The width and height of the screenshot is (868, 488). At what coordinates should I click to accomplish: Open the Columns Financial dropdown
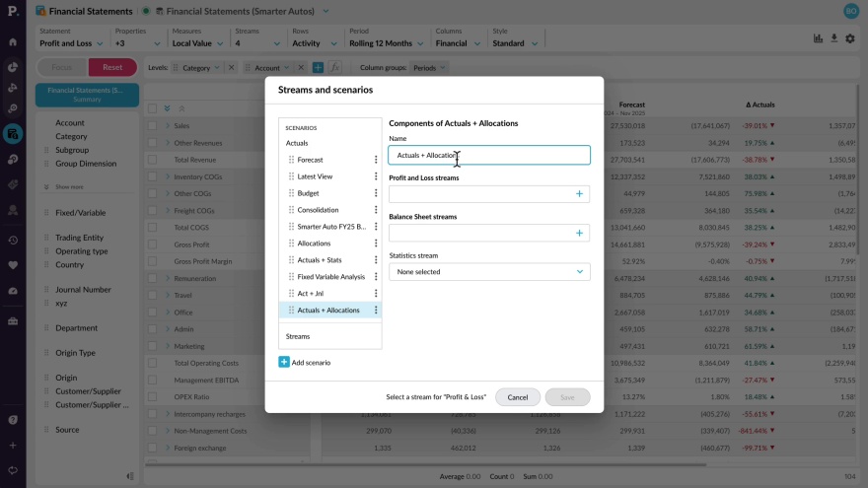pos(459,43)
